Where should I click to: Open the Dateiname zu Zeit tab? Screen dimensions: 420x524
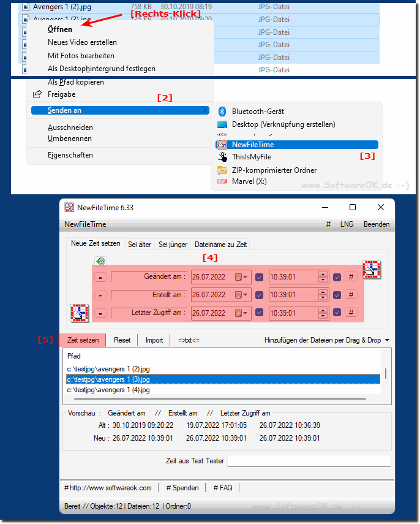[220, 245]
